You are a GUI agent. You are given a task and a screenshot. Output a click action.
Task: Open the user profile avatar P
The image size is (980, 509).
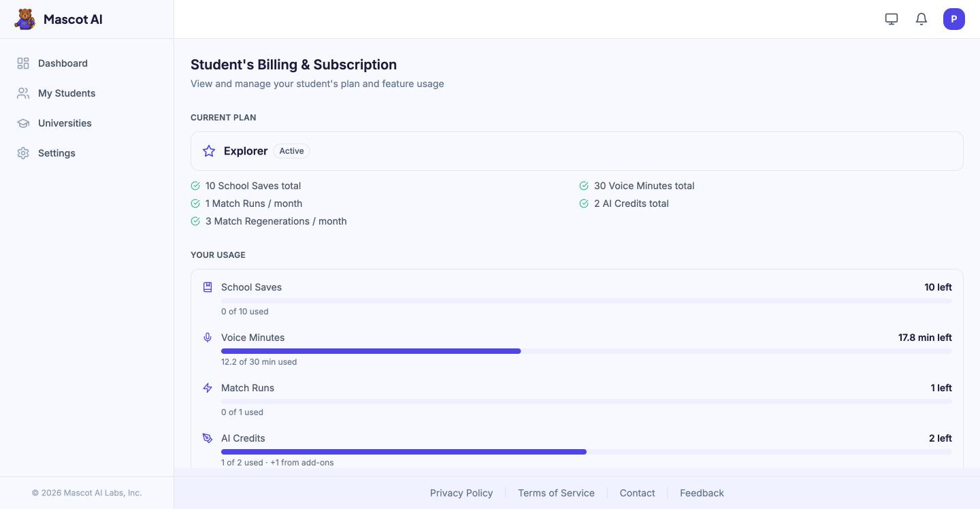tap(954, 19)
